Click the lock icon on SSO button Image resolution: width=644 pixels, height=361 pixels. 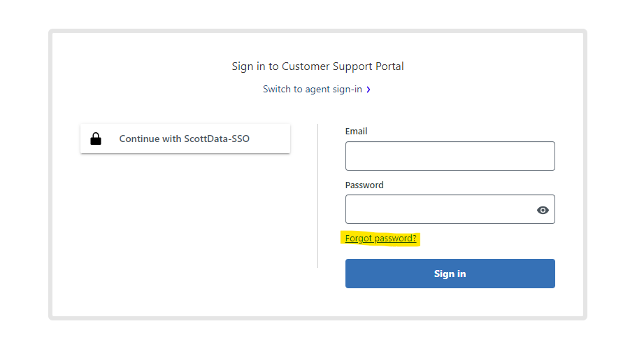click(x=96, y=139)
